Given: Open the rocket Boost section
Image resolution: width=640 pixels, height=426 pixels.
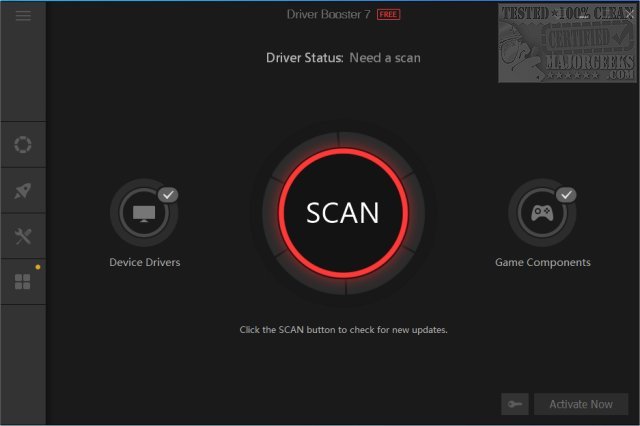Looking at the screenshot, I should pos(22,190).
